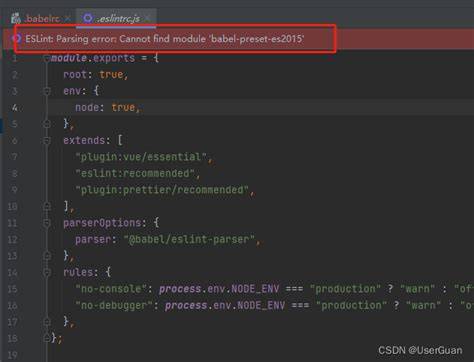Click gutter line number 8

[14, 174]
